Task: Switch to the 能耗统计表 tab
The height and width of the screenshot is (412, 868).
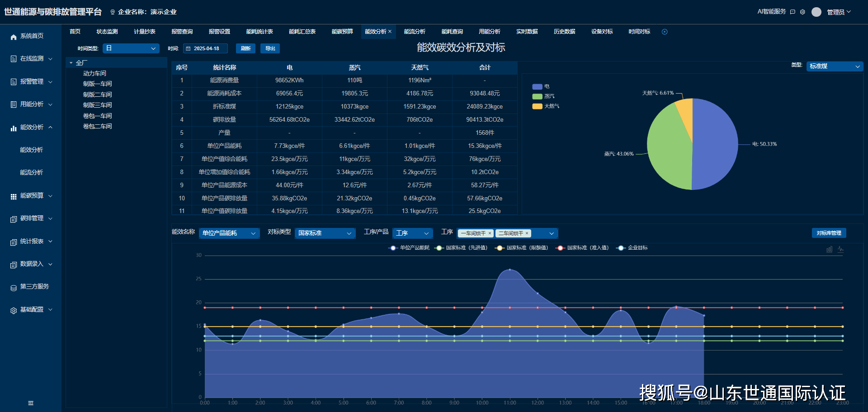Action: point(259,32)
